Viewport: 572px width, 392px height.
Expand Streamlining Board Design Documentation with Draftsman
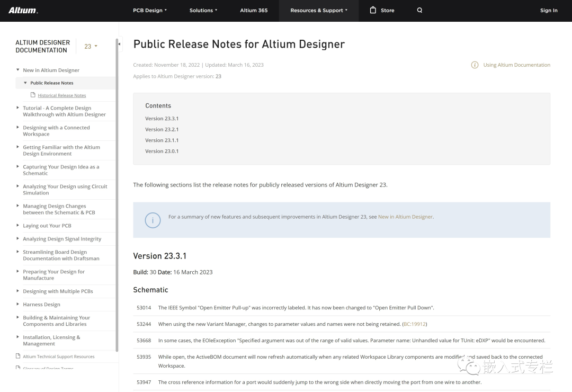tap(17, 252)
